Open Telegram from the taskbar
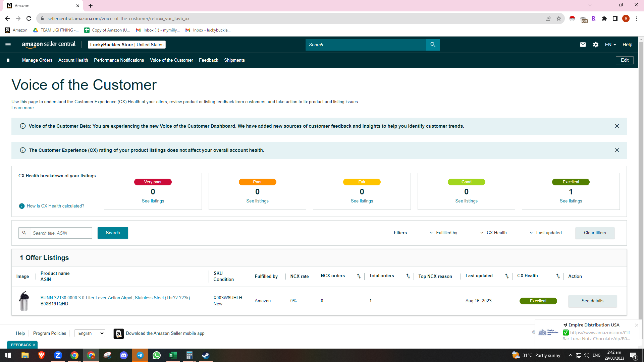The width and height of the screenshot is (644, 362). 140,355
